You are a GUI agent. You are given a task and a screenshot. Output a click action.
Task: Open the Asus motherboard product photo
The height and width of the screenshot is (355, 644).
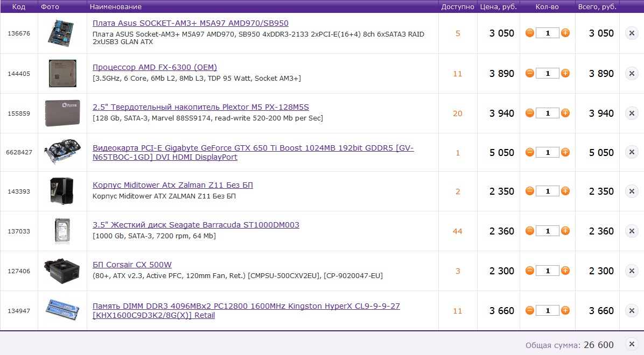[62, 33]
